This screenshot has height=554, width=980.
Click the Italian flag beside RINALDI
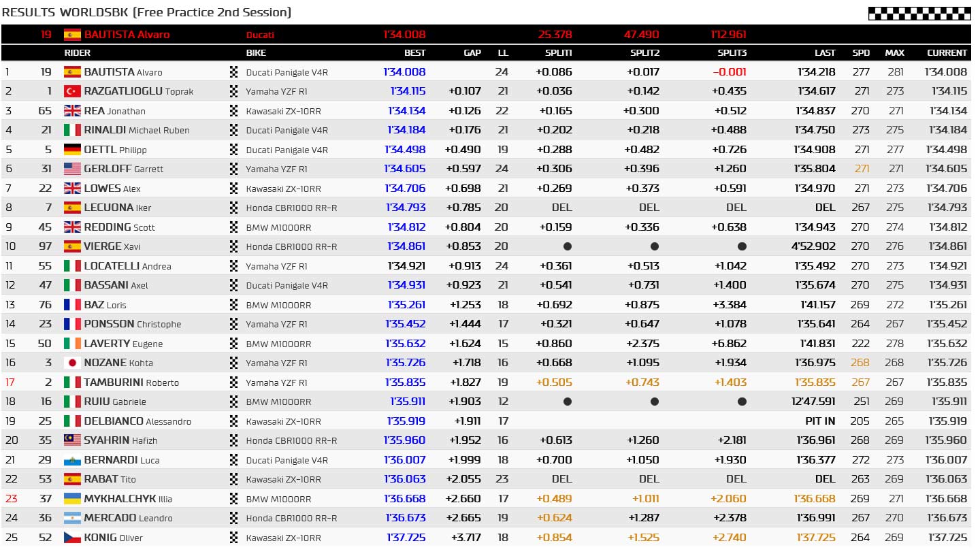(72, 130)
